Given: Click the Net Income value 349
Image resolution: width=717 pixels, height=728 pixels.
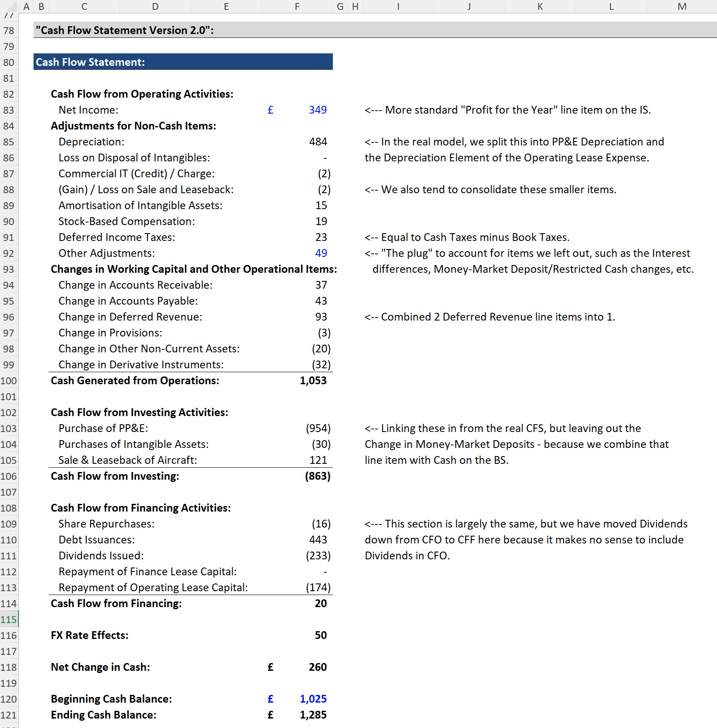Looking at the screenshot, I should (x=318, y=110).
